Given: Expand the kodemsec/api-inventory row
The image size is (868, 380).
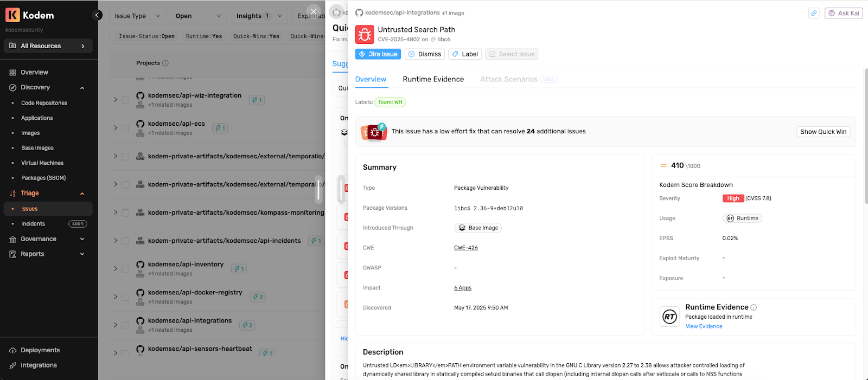Looking at the screenshot, I should pos(116,269).
